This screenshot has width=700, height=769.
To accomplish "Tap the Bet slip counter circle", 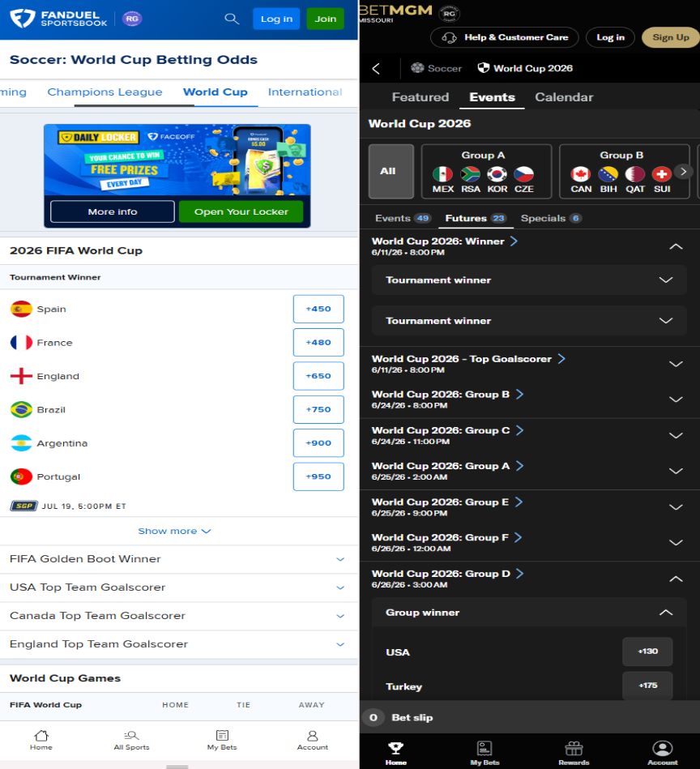I will pos(373,717).
